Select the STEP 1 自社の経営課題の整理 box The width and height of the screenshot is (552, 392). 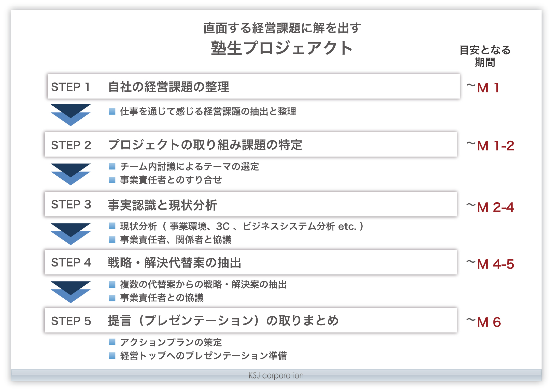pyautogui.click(x=253, y=87)
